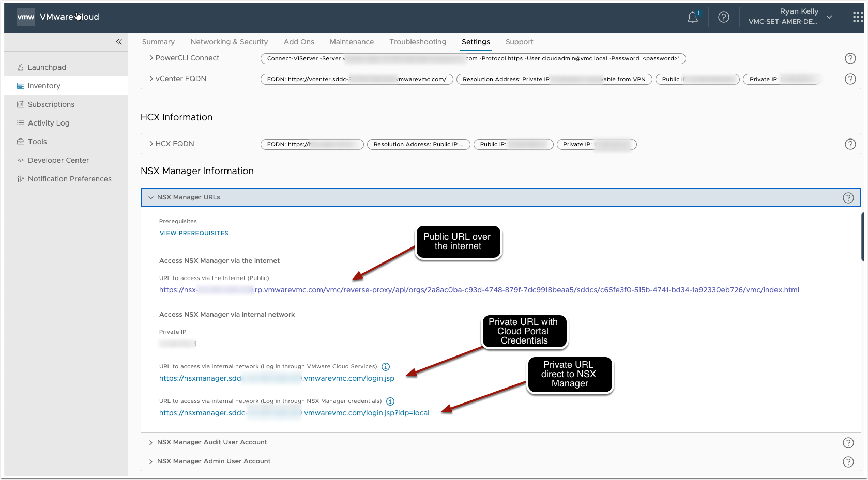Click the HCX Private IP pill

click(x=597, y=144)
